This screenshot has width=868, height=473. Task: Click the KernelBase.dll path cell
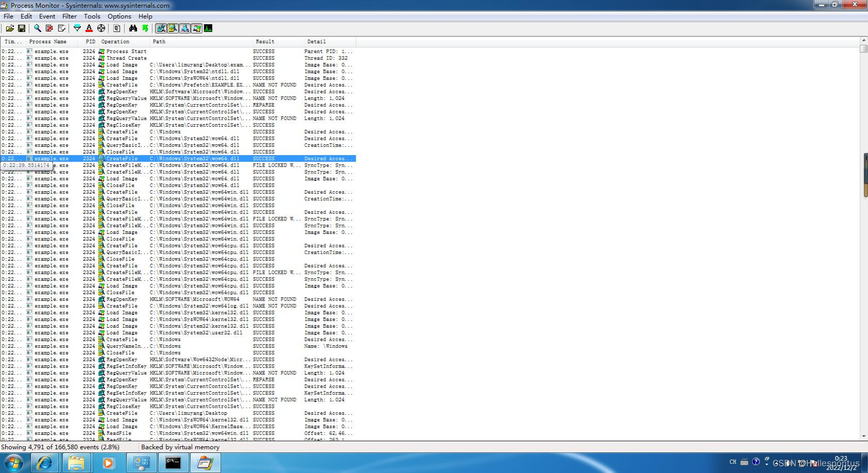click(200, 427)
